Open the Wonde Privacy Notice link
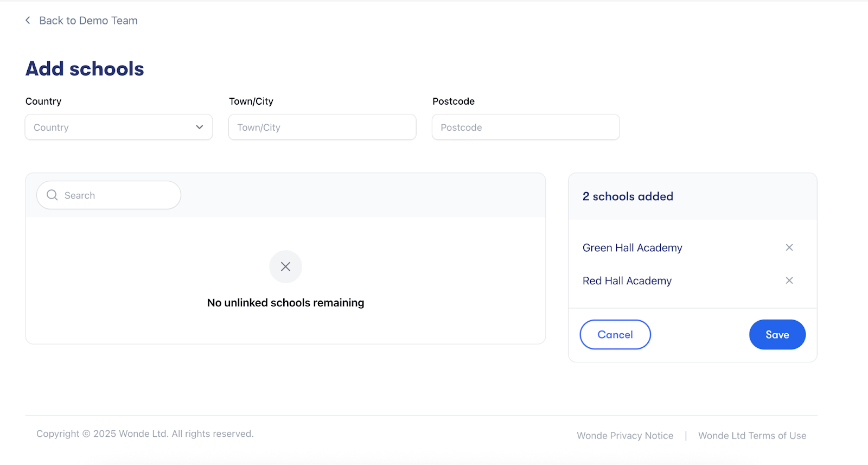This screenshot has height=465, width=868. (x=625, y=436)
